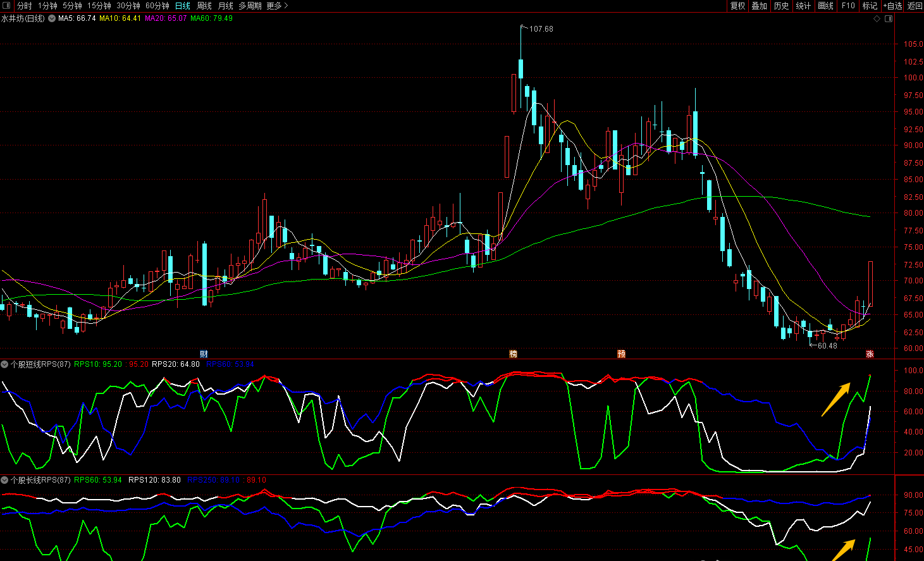Click the 返回 back button
Image resolution: width=924 pixels, height=561 pixels.
point(915,6)
